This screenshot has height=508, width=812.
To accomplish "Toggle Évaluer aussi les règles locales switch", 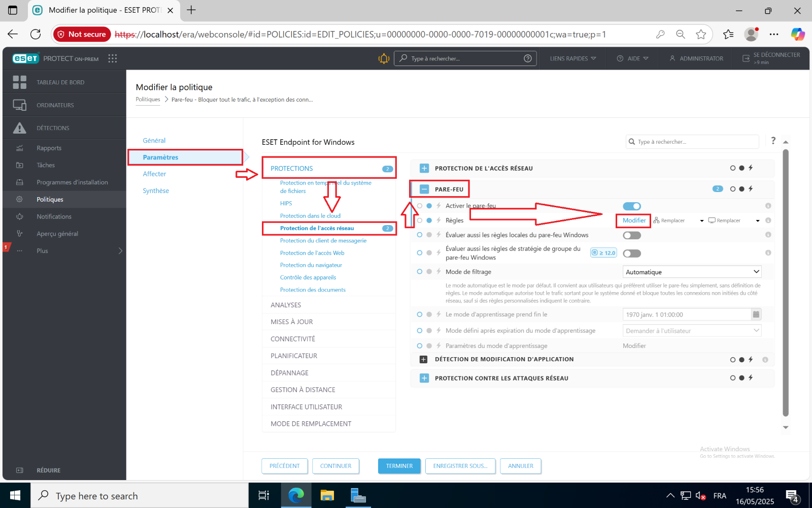I will click(x=632, y=235).
